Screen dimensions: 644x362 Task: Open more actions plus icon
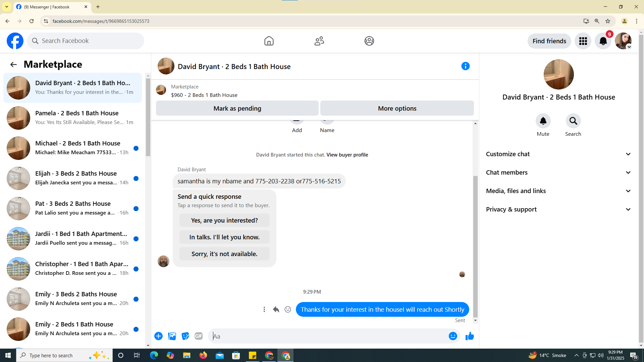coord(158,336)
